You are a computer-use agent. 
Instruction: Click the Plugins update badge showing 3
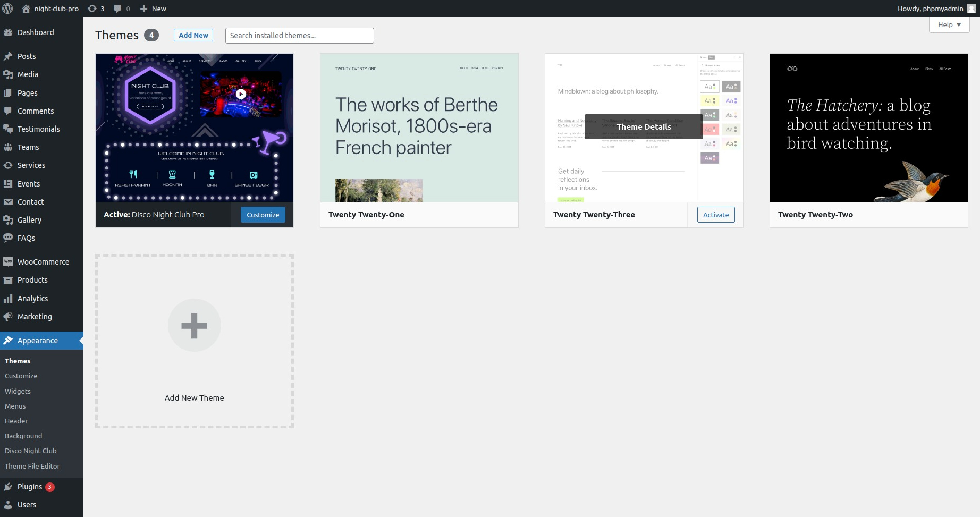pyautogui.click(x=50, y=487)
